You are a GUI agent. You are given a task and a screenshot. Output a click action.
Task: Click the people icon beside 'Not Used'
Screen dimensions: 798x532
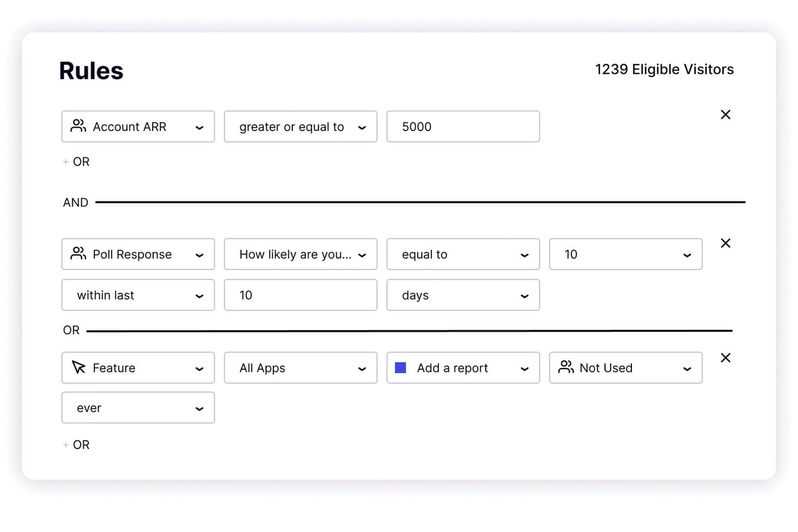pos(566,367)
